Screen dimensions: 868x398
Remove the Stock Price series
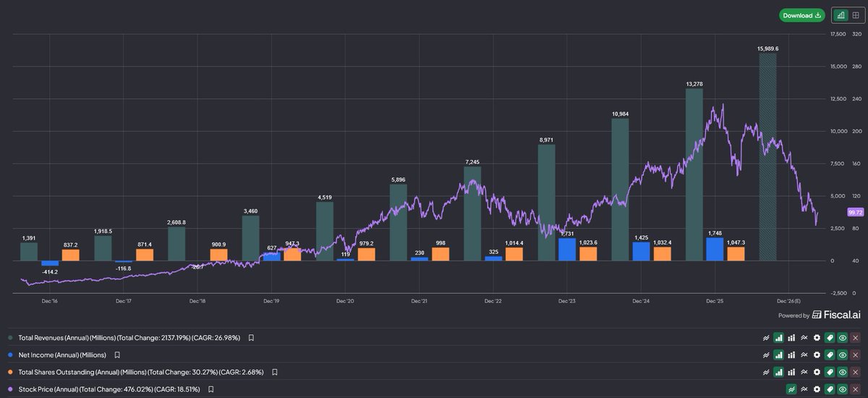[x=856, y=389]
